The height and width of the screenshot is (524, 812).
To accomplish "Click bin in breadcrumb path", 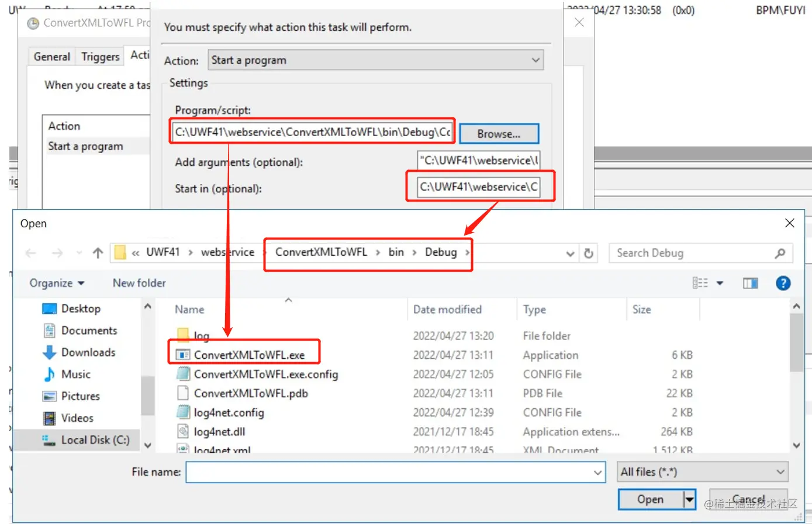I will (x=396, y=252).
